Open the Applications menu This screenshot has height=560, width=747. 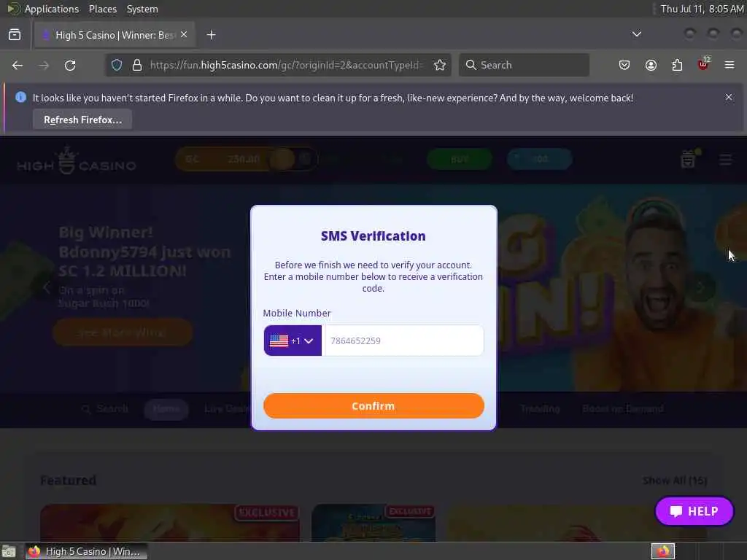[x=52, y=9]
